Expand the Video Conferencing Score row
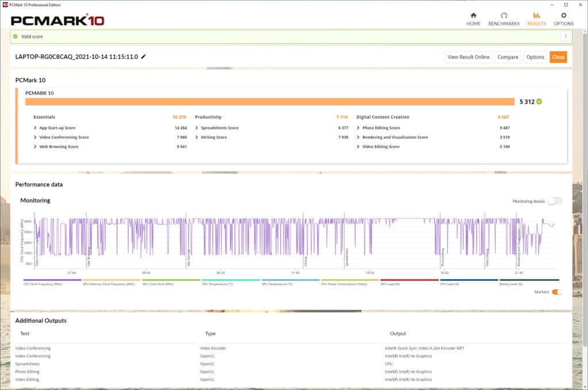588x390 pixels. tap(35, 137)
